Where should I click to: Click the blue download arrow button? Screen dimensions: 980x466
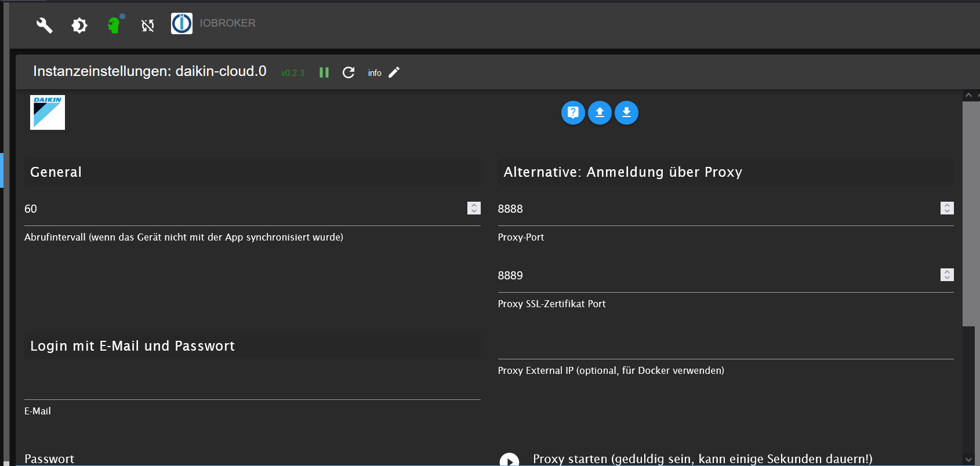626,112
